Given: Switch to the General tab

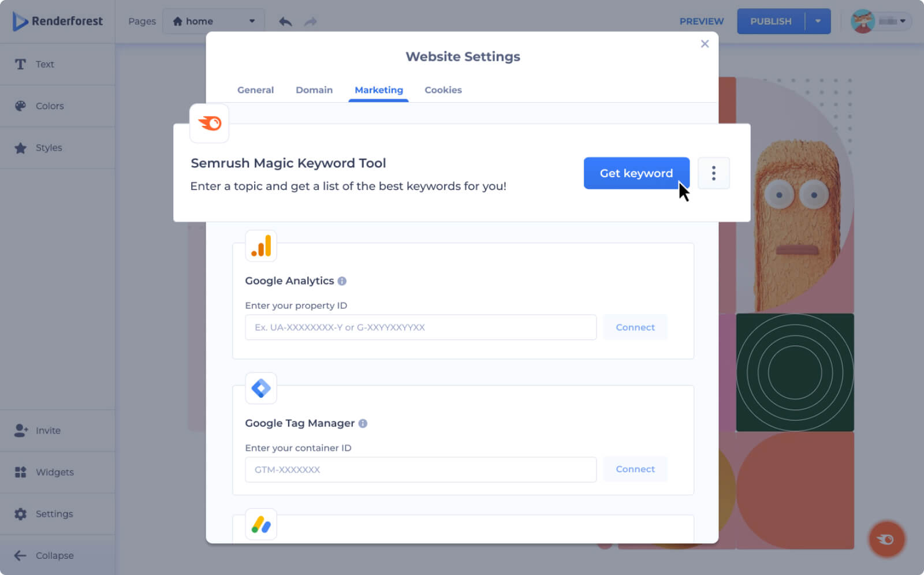Looking at the screenshot, I should click(x=255, y=90).
